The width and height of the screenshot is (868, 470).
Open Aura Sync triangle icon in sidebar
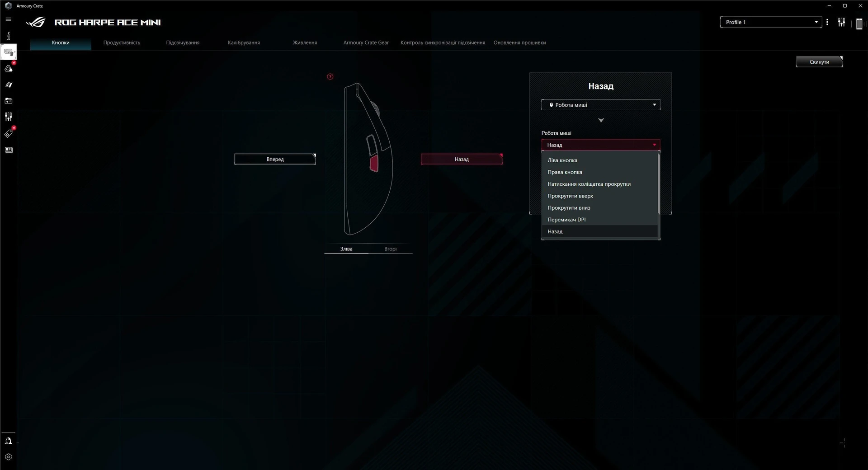9,69
